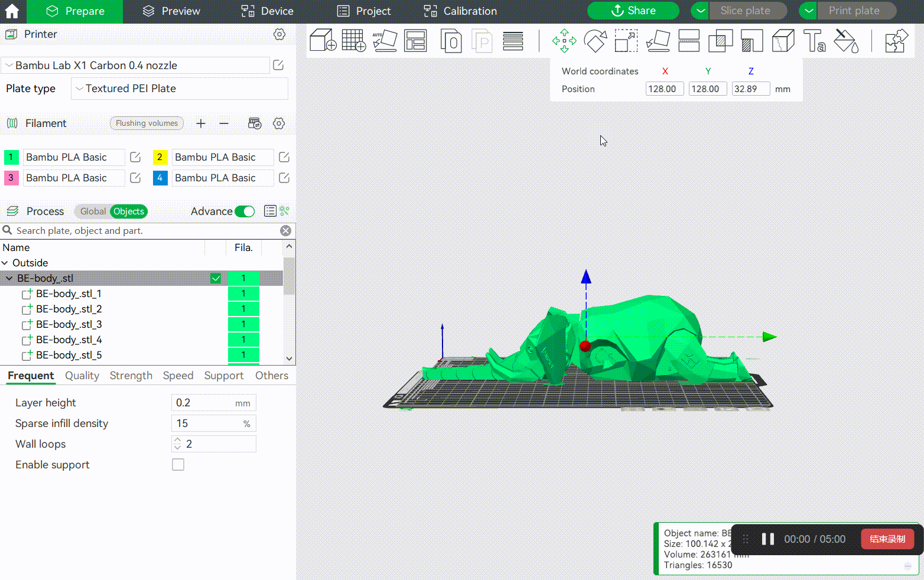924x580 pixels.
Task: Collapse the Outside tree group
Action: (x=5, y=263)
